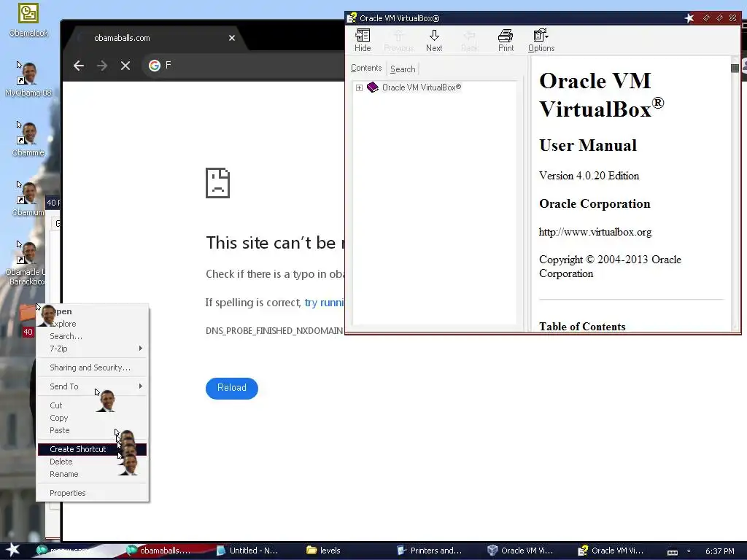Stop loading the browser page
Screen dimensions: 747x560
(125, 66)
